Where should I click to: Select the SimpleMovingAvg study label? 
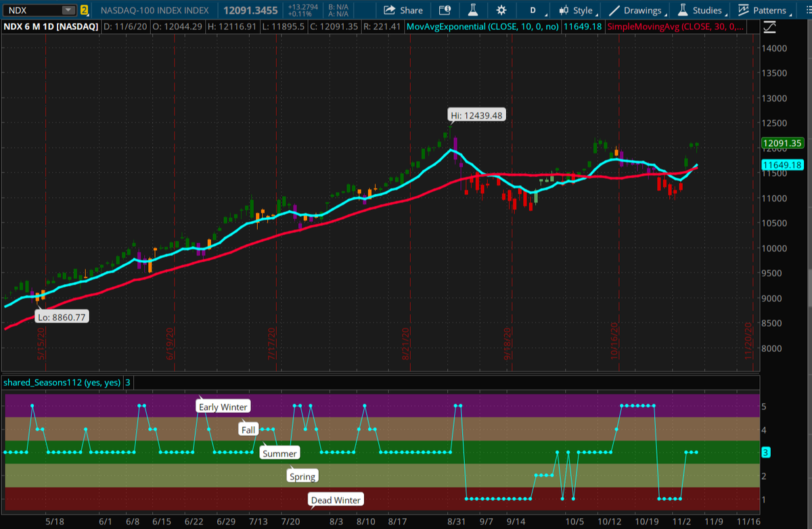(677, 27)
